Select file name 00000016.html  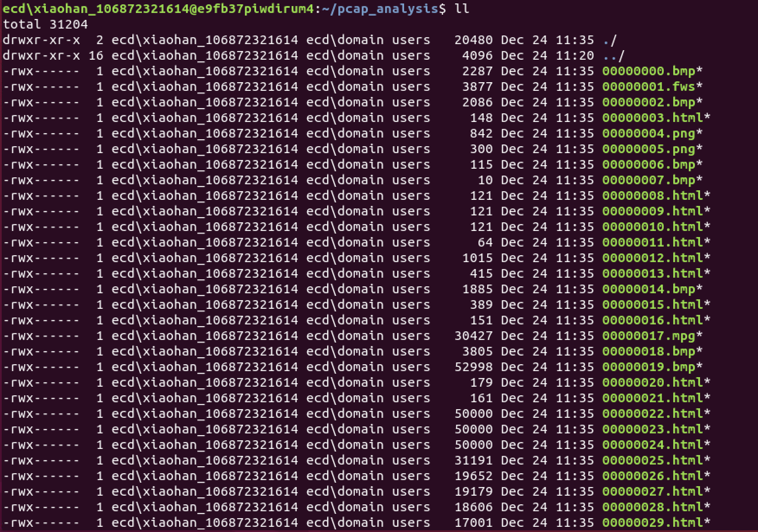pyautogui.click(x=652, y=320)
